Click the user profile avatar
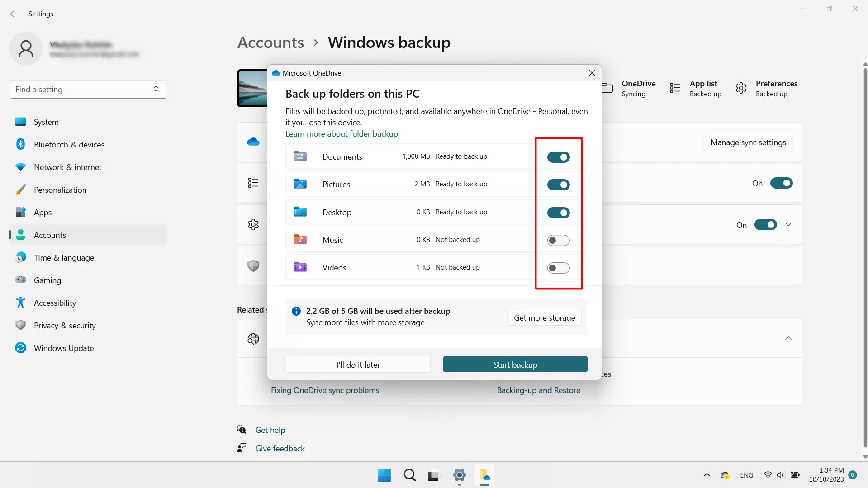 click(26, 49)
